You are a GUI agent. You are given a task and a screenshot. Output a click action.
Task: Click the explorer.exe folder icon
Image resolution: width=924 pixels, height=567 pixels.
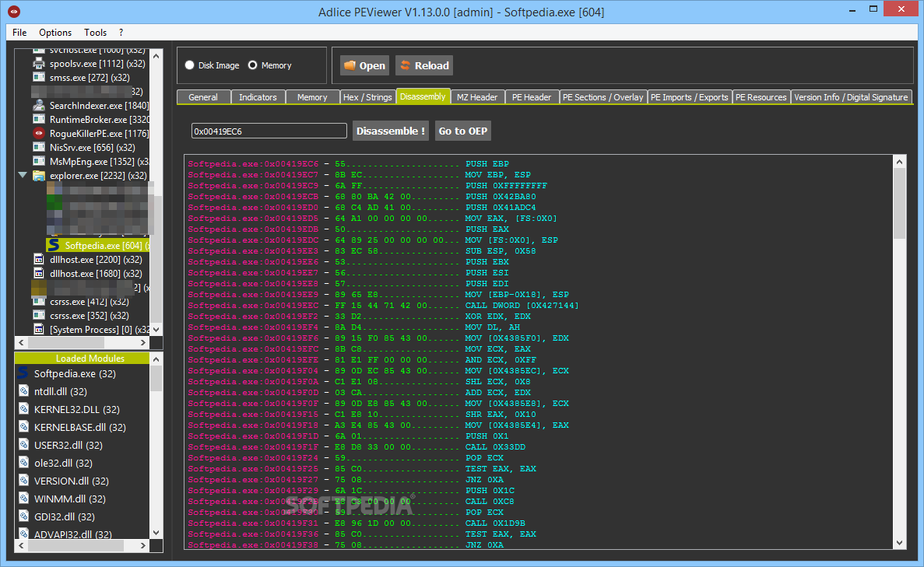39,176
